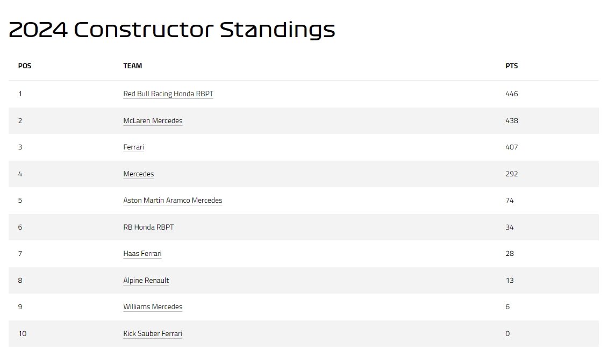
Task: Click the position 10 cell
Action: tap(22, 333)
